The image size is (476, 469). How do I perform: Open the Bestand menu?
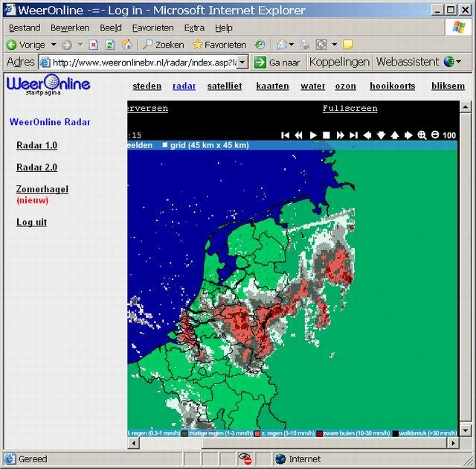coord(25,28)
